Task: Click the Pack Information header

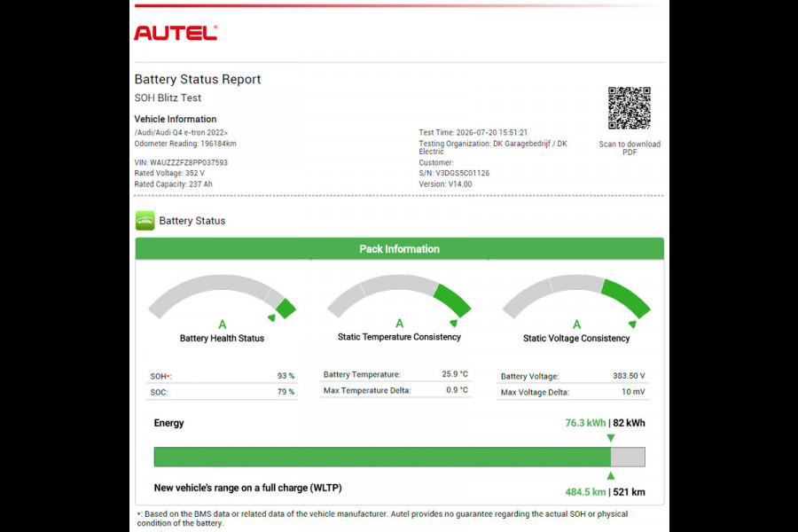Action: pos(400,249)
